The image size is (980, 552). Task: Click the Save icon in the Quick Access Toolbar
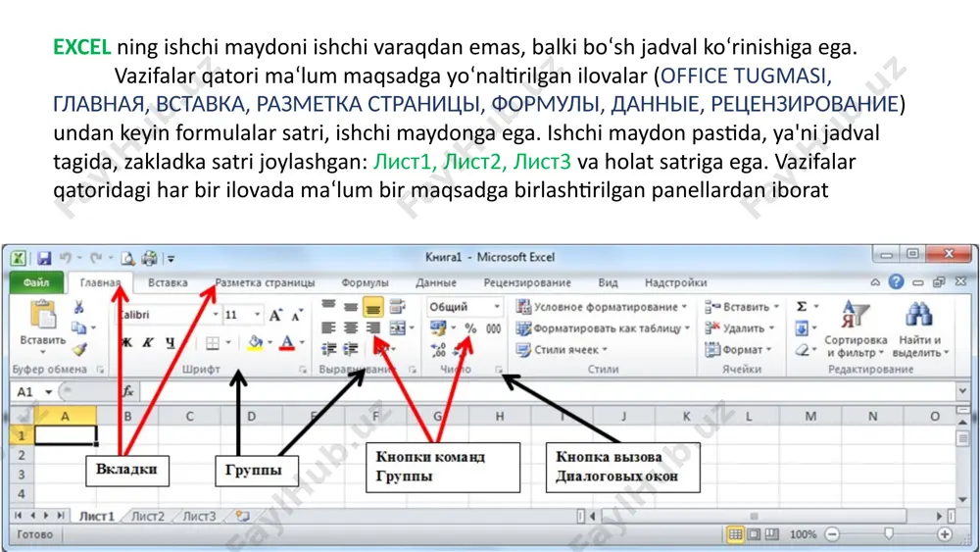[x=43, y=258]
